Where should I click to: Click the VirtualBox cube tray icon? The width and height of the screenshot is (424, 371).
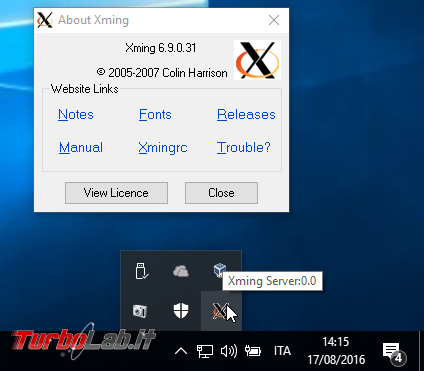[220, 270]
